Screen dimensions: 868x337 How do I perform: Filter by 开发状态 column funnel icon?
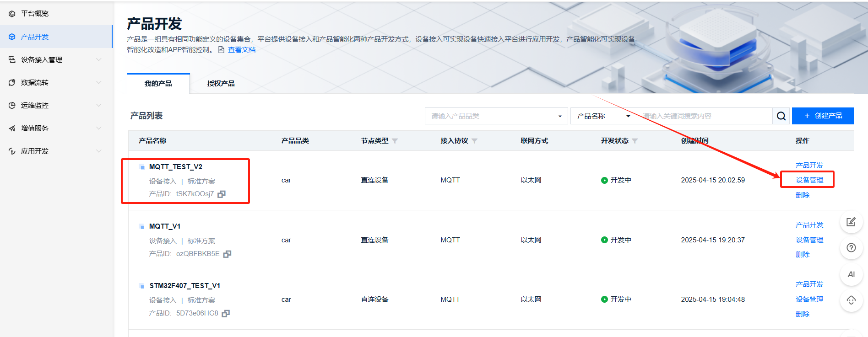pos(635,141)
